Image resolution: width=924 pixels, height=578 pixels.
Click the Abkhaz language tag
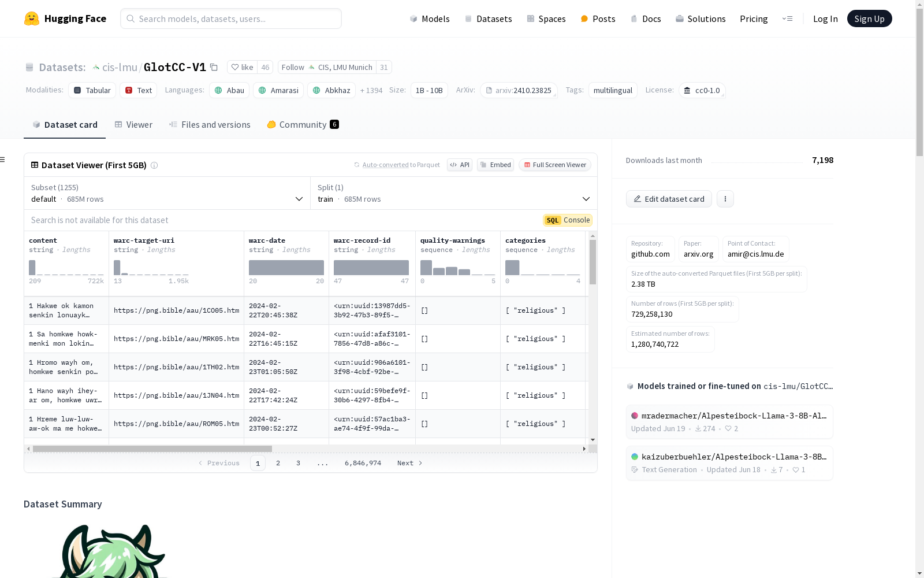tap(331, 90)
